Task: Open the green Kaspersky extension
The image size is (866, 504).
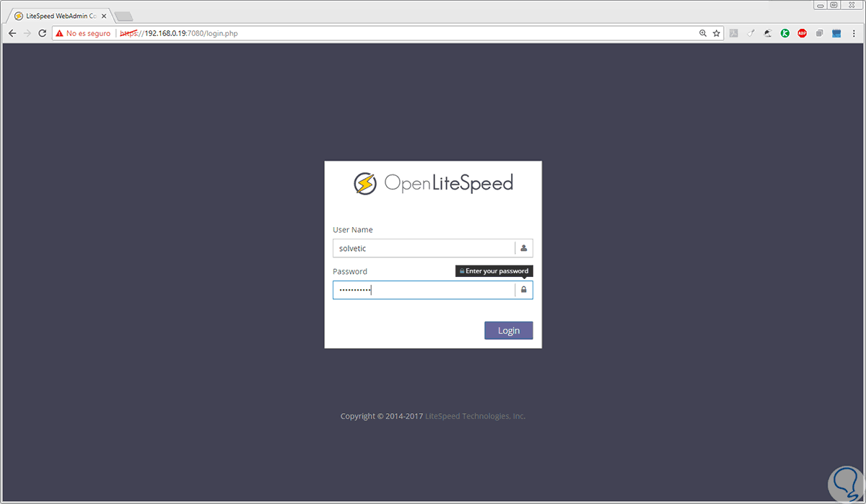Action: (x=785, y=33)
